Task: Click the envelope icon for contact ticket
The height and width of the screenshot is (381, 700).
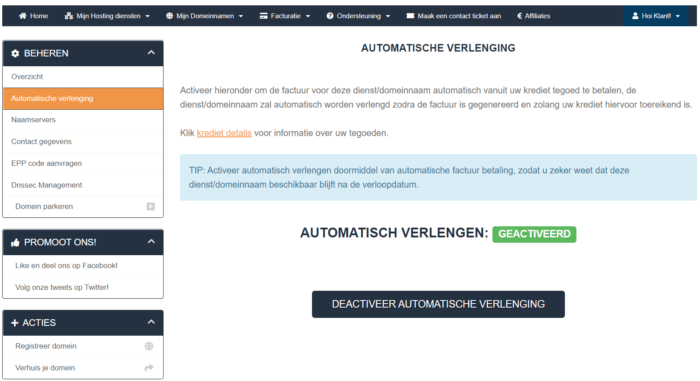Action: pyautogui.click(x=410, y=16)
